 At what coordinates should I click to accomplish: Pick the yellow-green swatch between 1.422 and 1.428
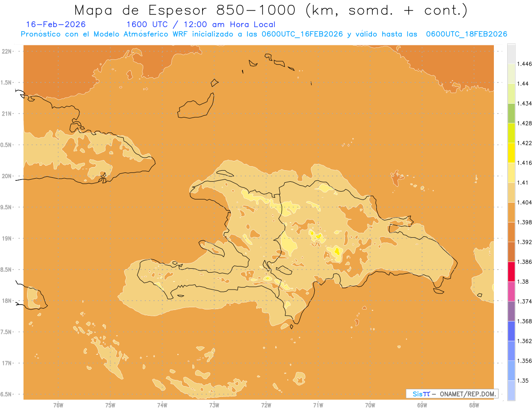tap(511, 133)
